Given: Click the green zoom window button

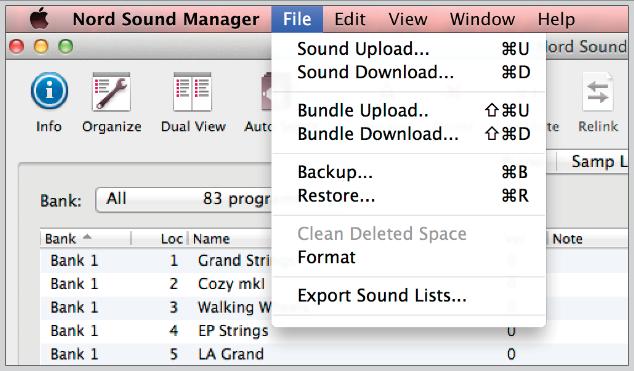Looking at the screenshot, I should coord(66,46).
